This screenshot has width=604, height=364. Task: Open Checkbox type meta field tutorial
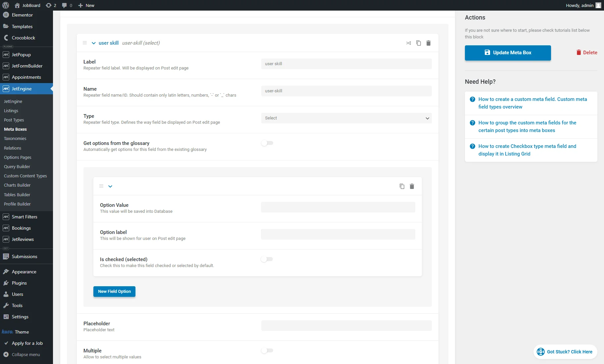(527, 150)
